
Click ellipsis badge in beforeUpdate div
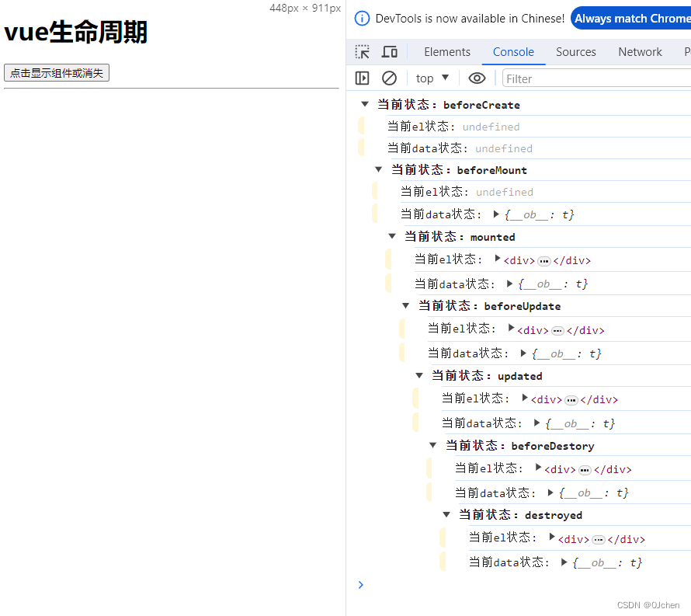(558, 331)
